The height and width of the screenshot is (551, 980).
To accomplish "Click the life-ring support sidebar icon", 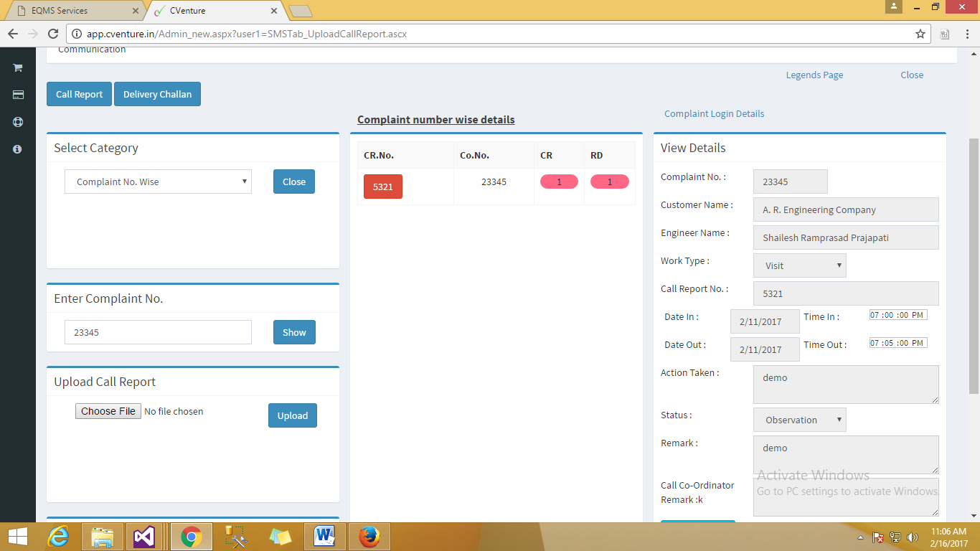I will (x=18, y=122).
